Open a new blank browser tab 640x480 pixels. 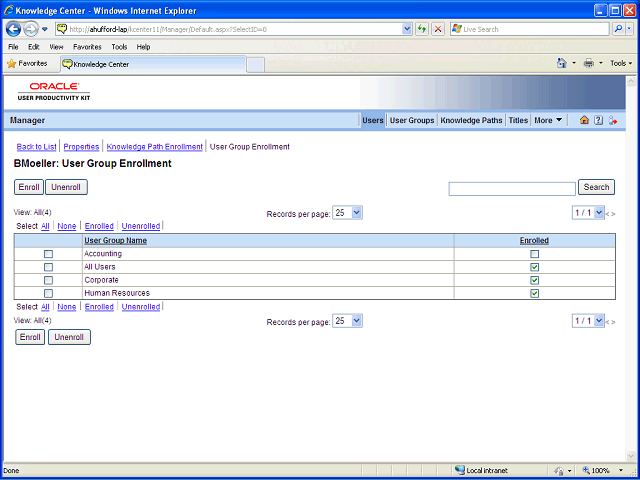(256, 65)
